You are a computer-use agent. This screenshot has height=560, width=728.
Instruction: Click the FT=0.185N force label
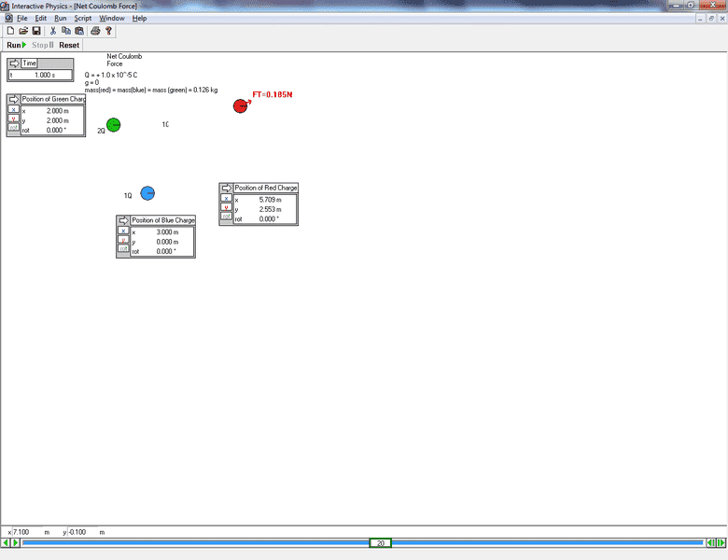pyautogui.click(x=273, y=94)
